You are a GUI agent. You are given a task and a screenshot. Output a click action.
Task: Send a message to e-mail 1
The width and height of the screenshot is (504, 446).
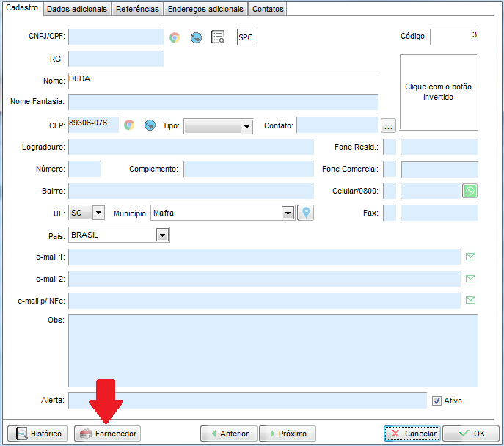[x=471, y=257]
